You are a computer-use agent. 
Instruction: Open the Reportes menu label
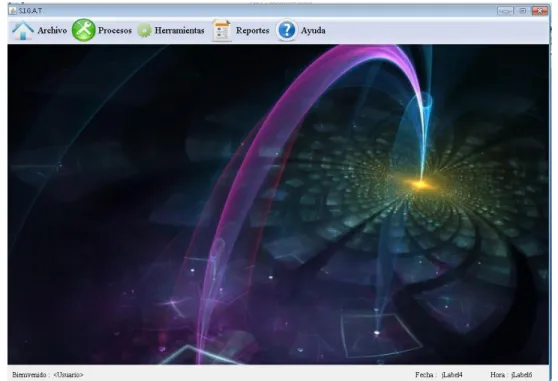coord(253,31)
